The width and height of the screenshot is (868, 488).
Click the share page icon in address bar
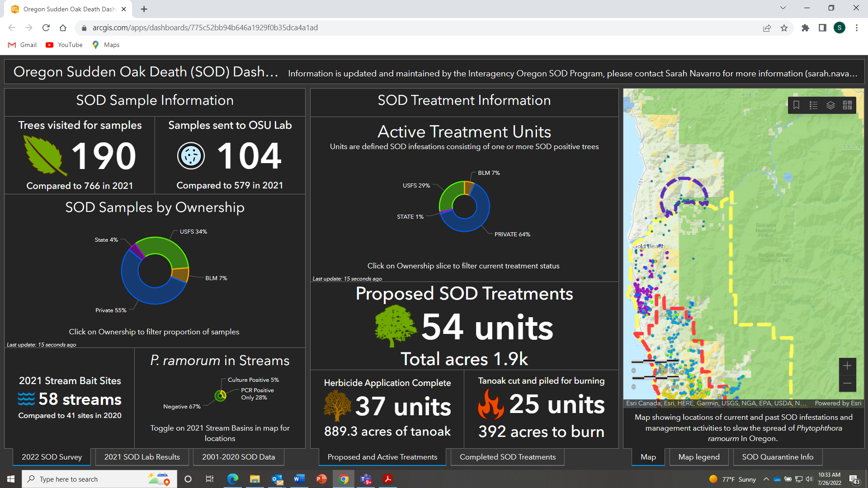click(767, 28)
